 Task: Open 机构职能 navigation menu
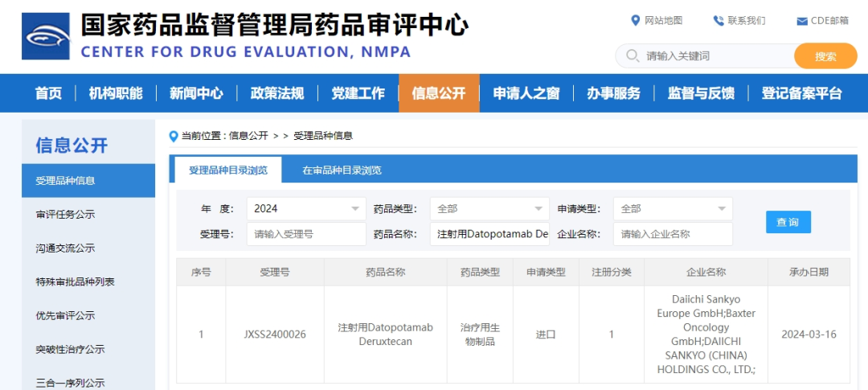(x=116, y=93)
